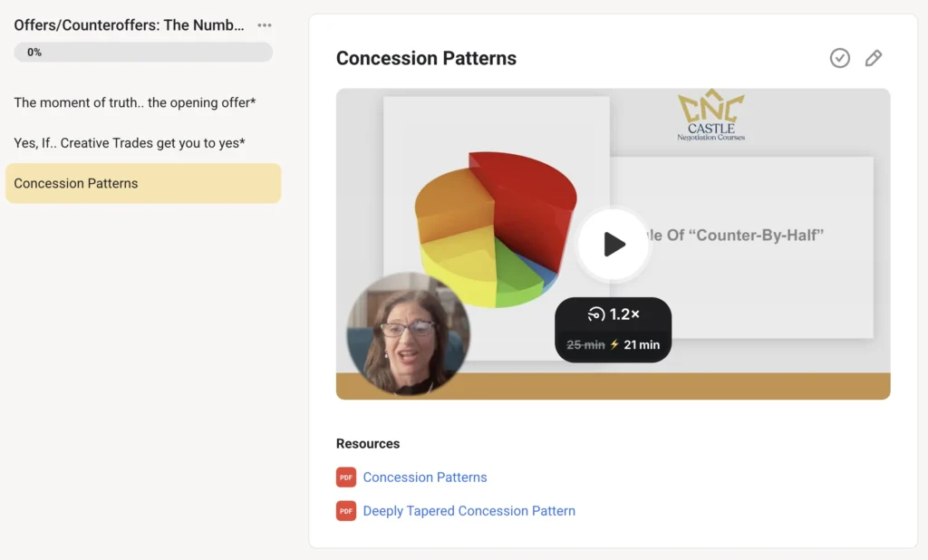Click the lightning bolt icon beside 21 min
928x560 pixels.
point(614,344)
